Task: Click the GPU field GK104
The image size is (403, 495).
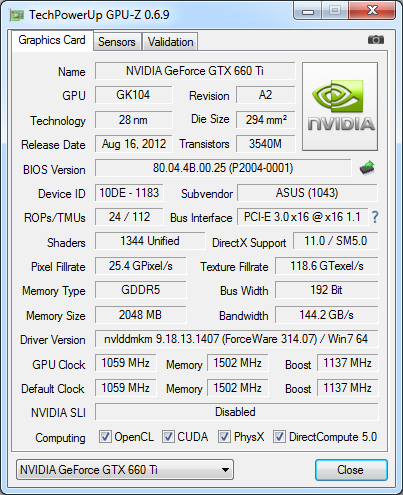Action: pyautogui.click(x=133, y=95)
